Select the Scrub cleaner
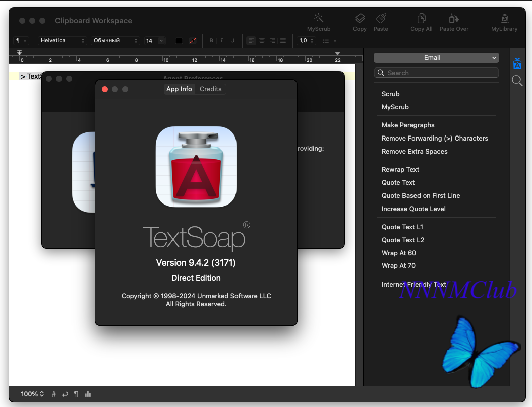This screenshot has width=532, height=407. click(x=390, y=94)
